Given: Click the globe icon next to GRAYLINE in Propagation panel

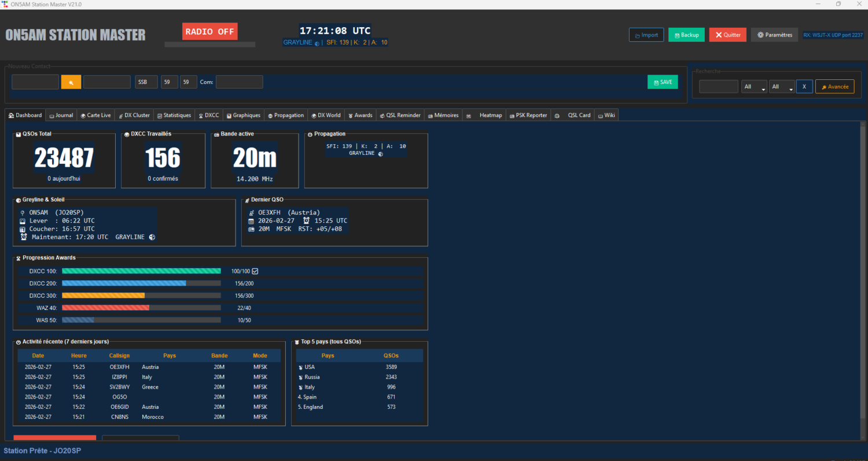Looking at the screenshot, I should pyautogui.click(x=380, y=154).
